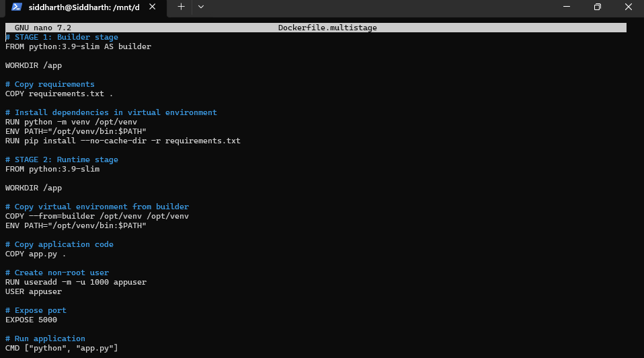644x358 pixels.
Task: Click the COPY app.py line
Action: [36, 254]
